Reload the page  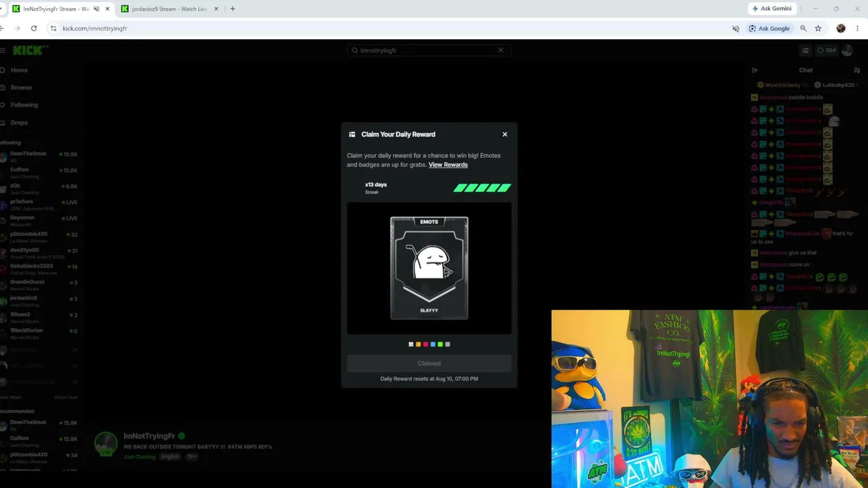(34, 28)
